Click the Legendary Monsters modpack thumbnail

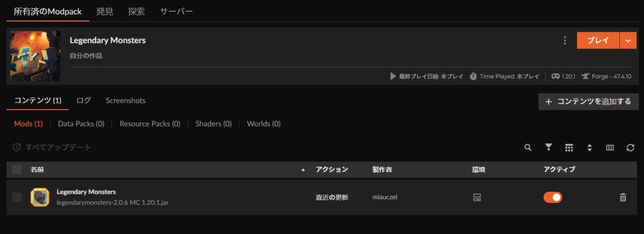35,56
